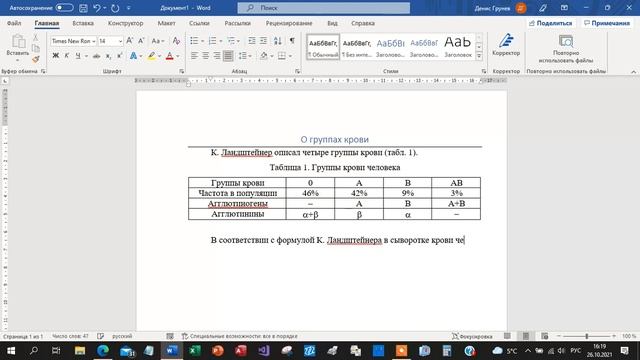Open the Файл tab
640x360 pixels.
14,23
